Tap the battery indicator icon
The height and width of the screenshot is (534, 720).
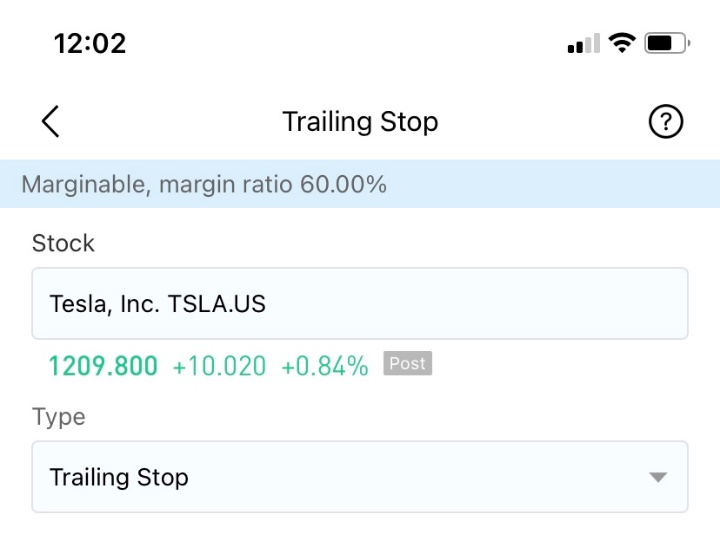coord(667,43)
